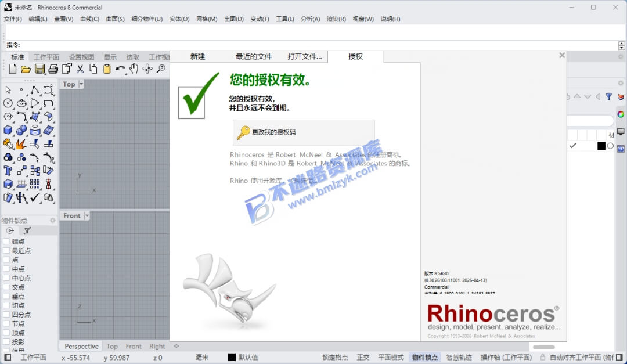Viewport: 627px width, 364px height.
Task: Select the checkmark analyze tool
Action: click(35, 197)
